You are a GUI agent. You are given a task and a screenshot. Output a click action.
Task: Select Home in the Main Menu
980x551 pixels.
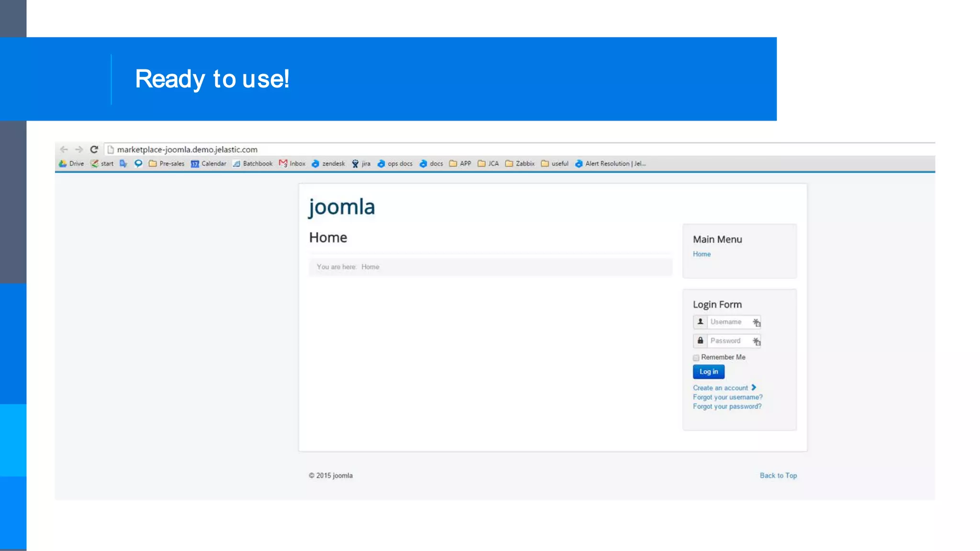702,254
